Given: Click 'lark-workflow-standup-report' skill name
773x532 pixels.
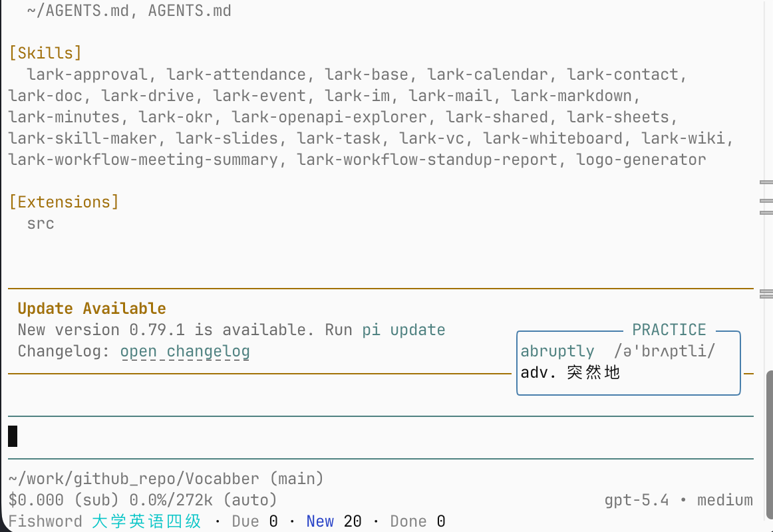Looking at the screenshot, I should 427,160.
